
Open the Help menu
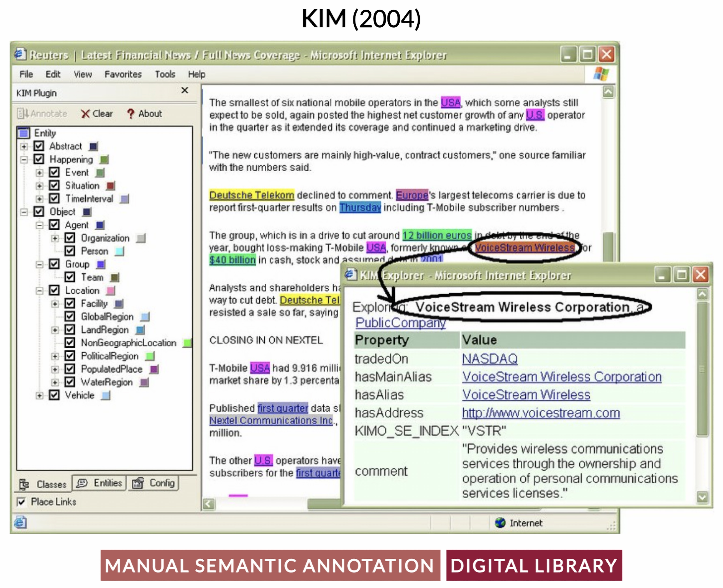(197, 74)
